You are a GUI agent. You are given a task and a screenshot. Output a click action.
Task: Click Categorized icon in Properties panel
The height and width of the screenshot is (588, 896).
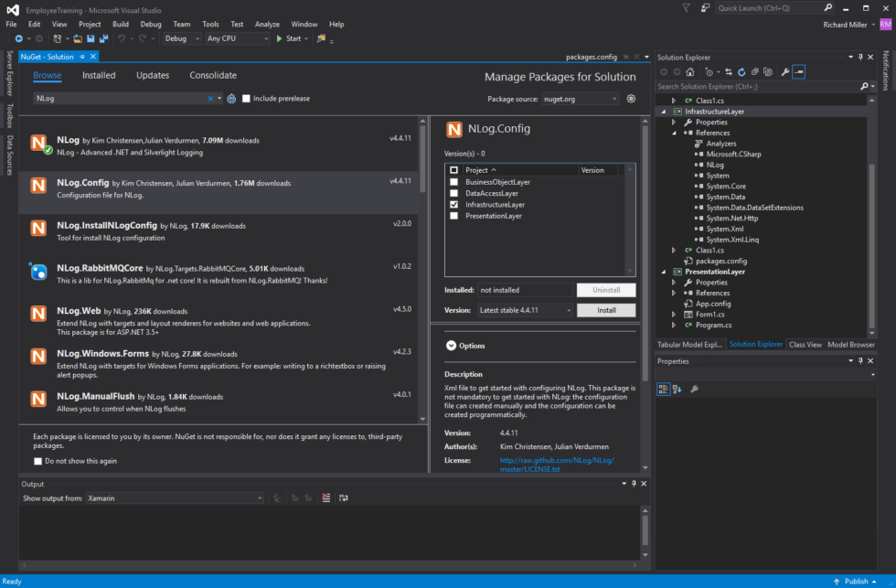click(664, 390)
